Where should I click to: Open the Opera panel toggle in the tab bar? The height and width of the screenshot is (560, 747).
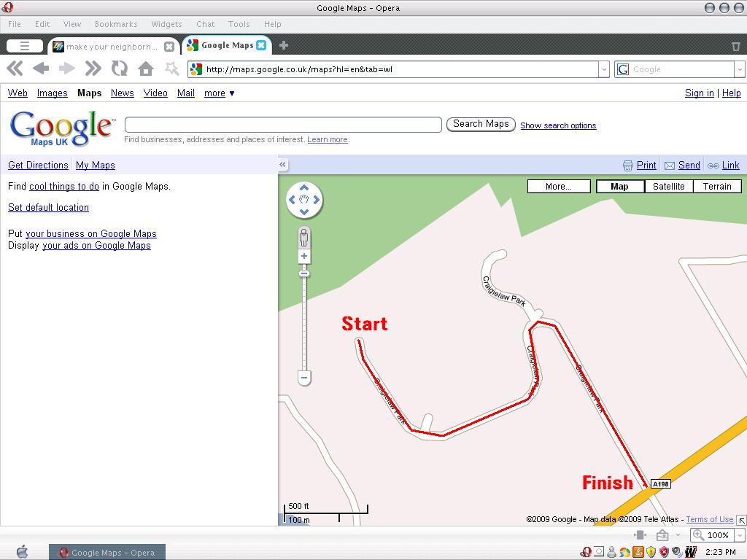click(25, 46)
